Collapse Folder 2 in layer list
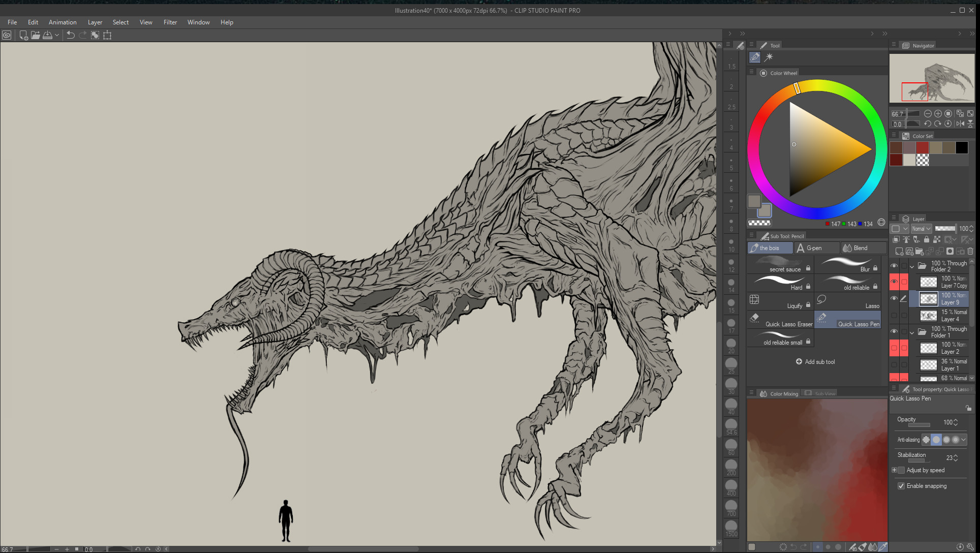 912,266
